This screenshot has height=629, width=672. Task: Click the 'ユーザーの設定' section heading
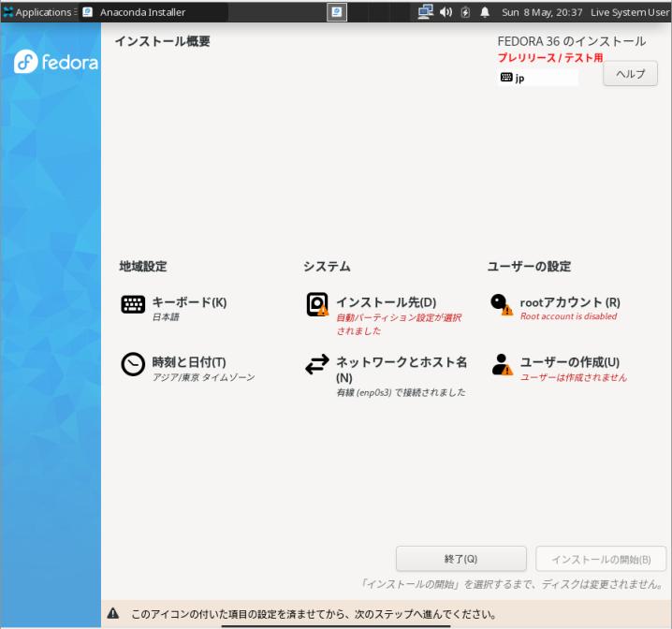(x=529, y=266)
